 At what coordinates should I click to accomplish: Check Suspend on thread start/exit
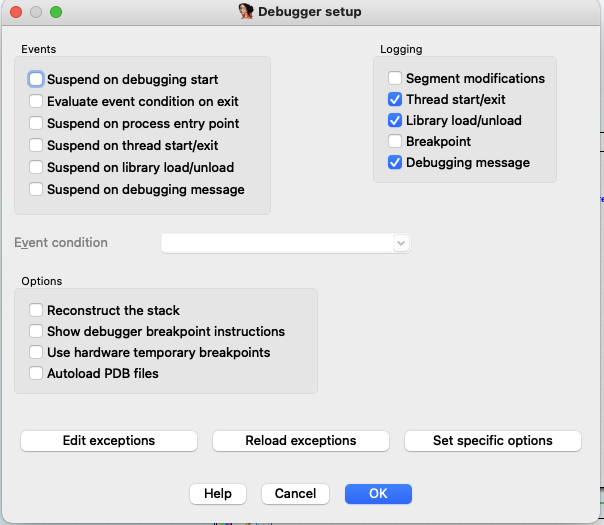coord(36,145)
